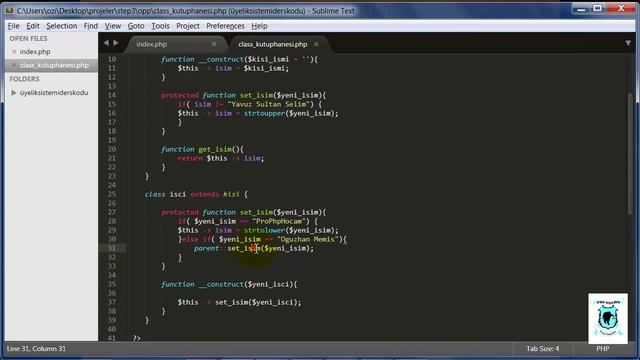Viewport: 640px width, 360px height.
Task: Go to previous tab with left arrow
Action: tap(106, 43)
